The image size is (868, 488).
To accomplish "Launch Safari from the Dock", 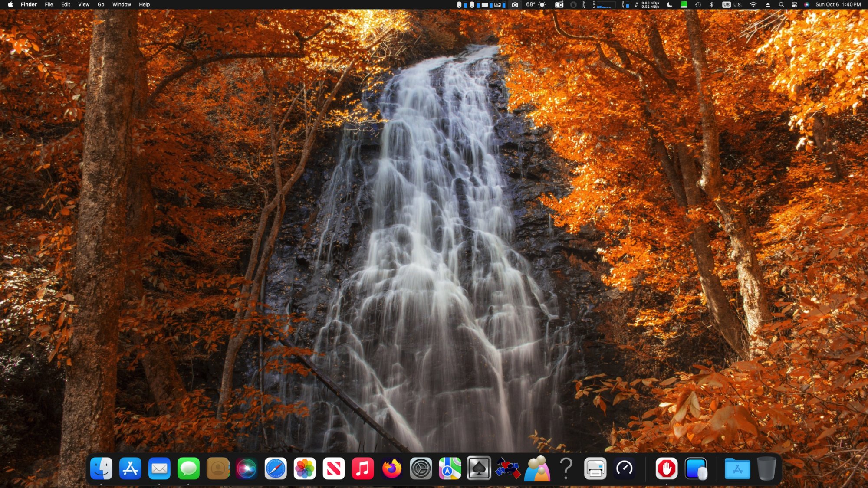I will (276, 468).
